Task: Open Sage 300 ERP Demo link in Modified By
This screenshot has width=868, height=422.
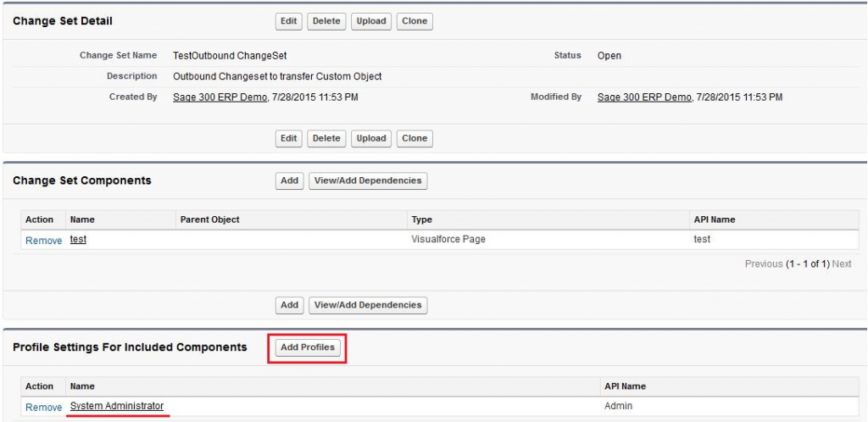Action: pyautogui.click(x=645, y=97)
